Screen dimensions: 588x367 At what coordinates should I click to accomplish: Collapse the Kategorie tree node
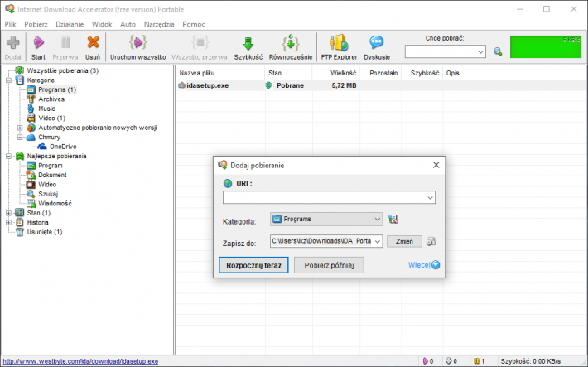click(x=8, y=80)
